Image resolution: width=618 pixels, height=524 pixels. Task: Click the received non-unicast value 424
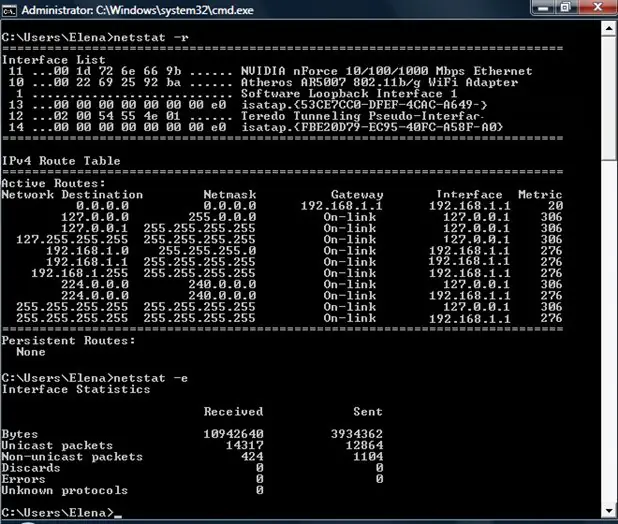click(252, 457)
